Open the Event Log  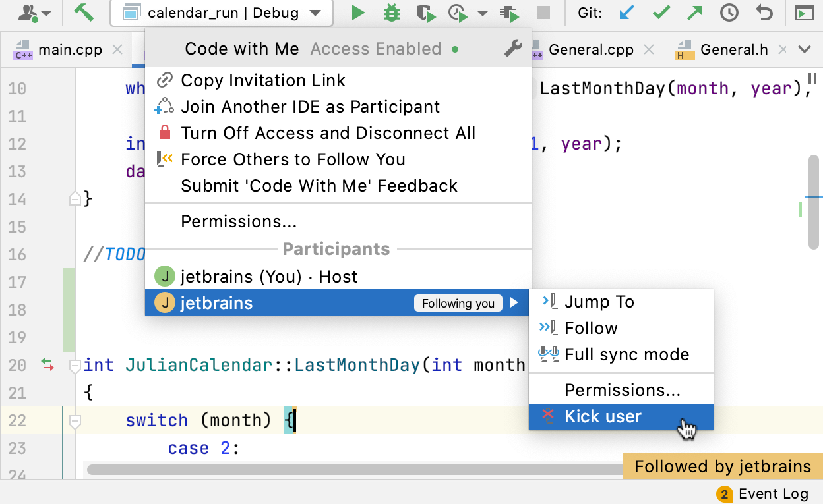point(763,494)
